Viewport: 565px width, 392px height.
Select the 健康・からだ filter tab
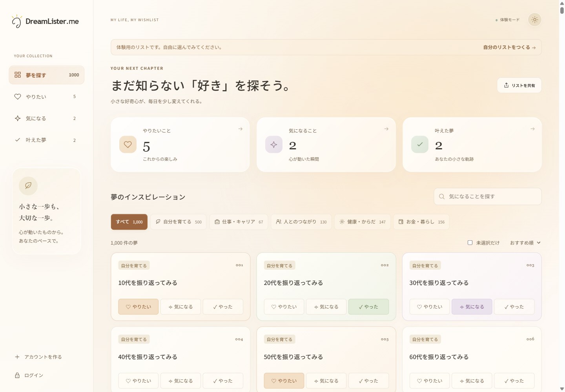point(363,222)
